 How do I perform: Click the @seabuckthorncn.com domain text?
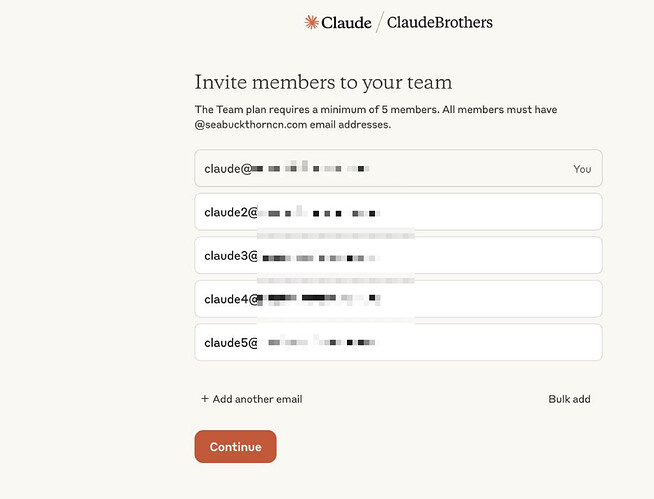coord(251,124)
